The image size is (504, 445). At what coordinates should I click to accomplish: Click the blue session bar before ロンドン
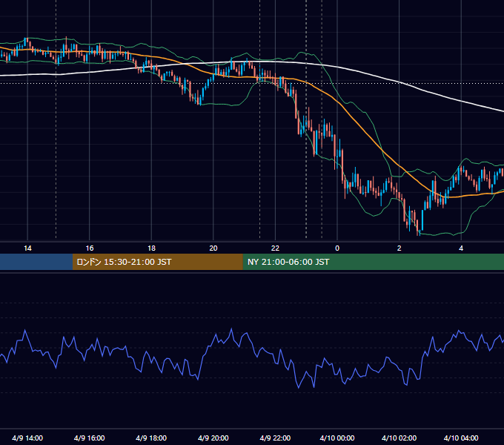(36, 262)
